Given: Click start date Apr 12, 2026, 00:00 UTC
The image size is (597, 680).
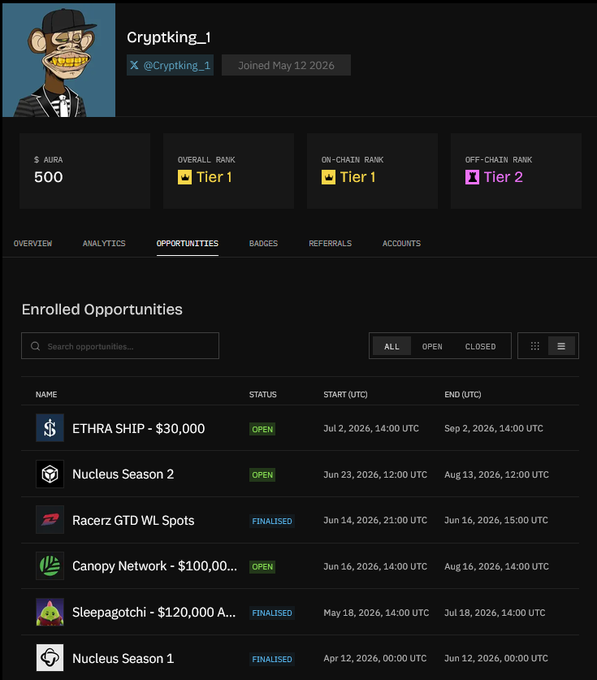Looking at the screenshot, I should tap(375, 658).
